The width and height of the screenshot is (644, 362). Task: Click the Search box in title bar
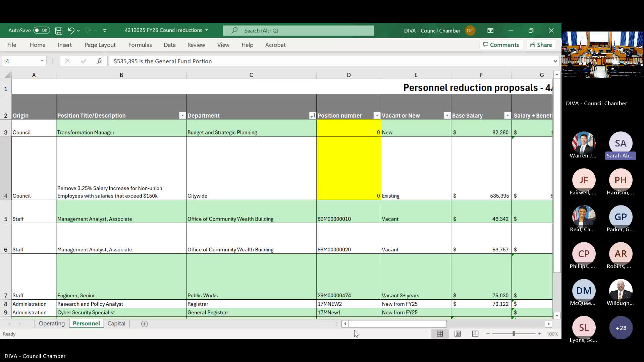click(299, 31)
